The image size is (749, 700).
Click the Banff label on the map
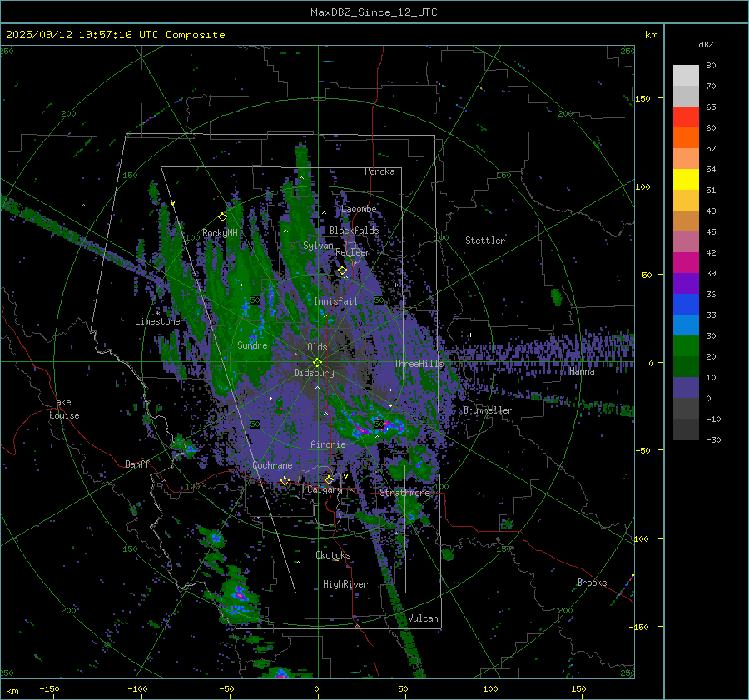point(137,464)
